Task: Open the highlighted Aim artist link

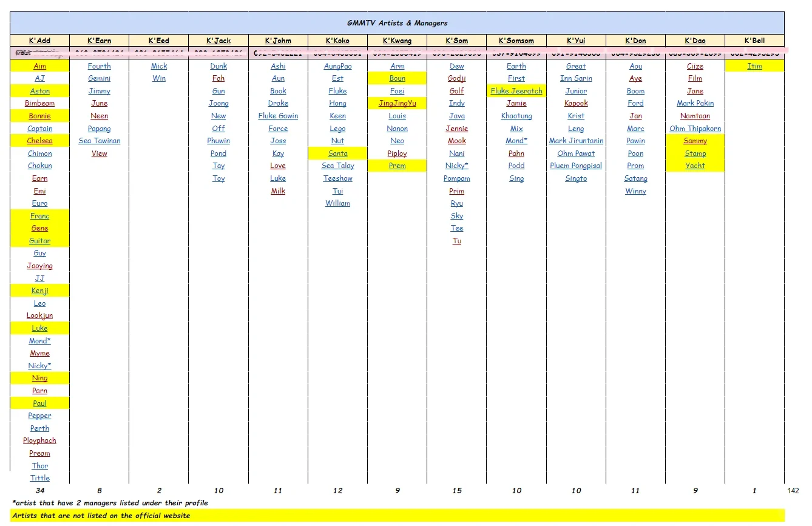Action: point(39,66)
